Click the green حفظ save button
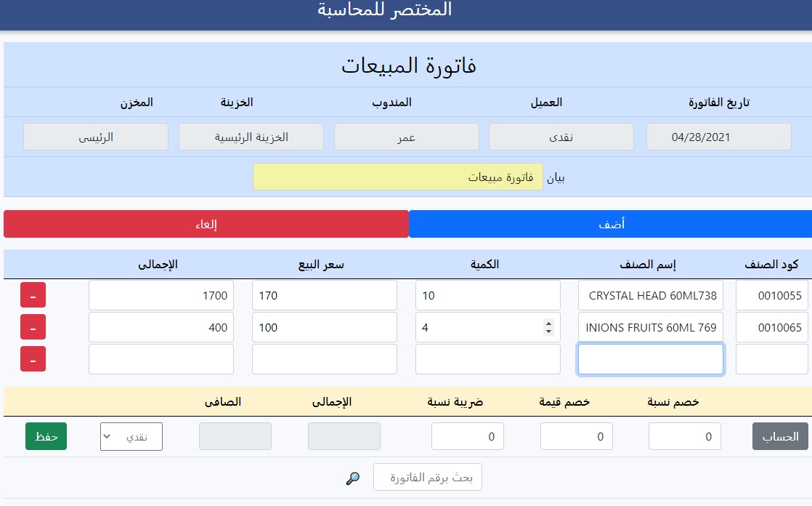The width and height of the screenshot is (812, 506). tap(46, 436)
